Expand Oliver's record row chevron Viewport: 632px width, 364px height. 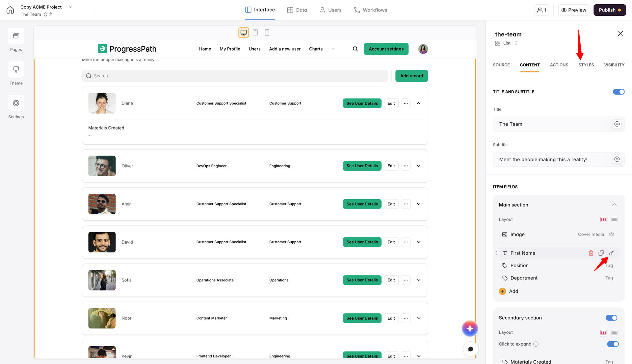(x=418, y=166)
